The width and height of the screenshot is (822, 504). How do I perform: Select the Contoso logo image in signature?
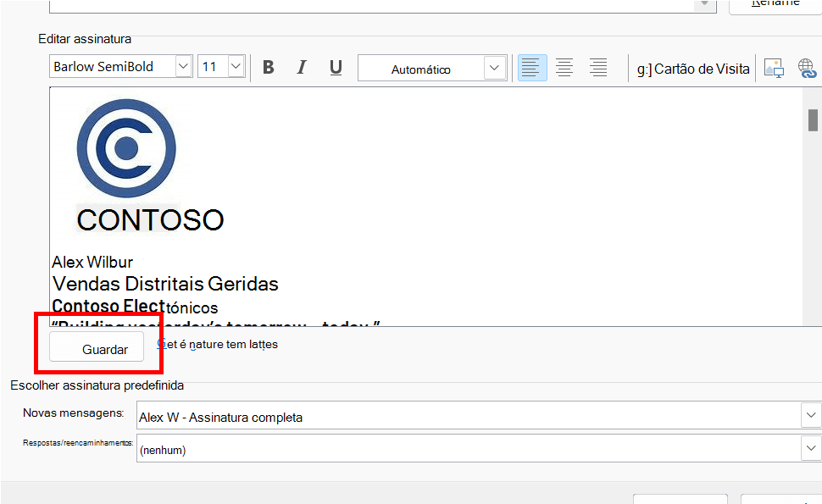click(x=126, y=148)
